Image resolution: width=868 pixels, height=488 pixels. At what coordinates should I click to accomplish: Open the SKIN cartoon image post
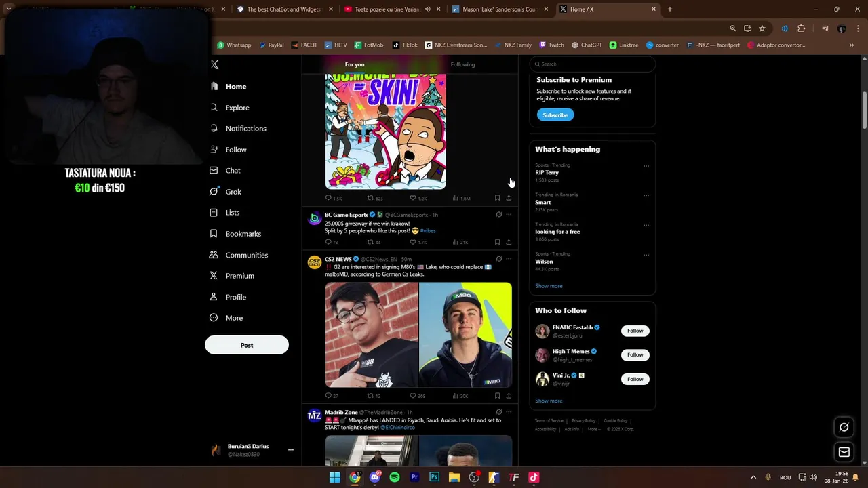[386, 131]
